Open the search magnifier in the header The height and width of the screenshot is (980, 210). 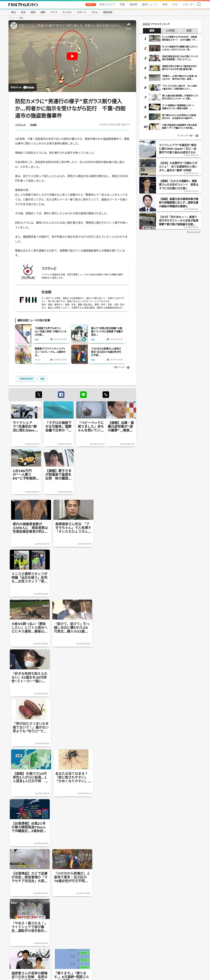(199, 5)
